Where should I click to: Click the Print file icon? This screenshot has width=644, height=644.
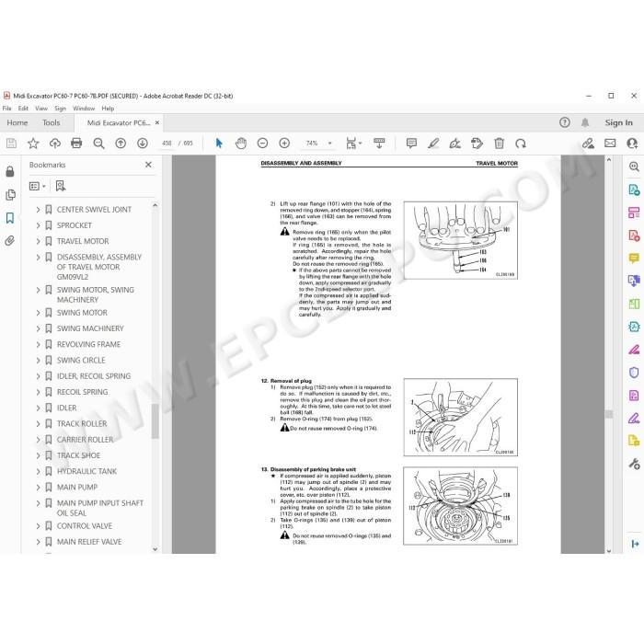[76, 143]
